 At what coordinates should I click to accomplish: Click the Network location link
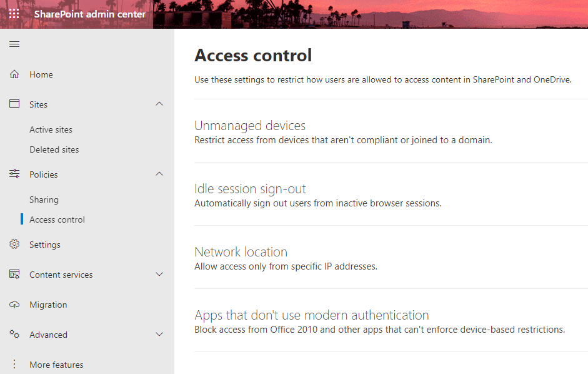(241, 251)
